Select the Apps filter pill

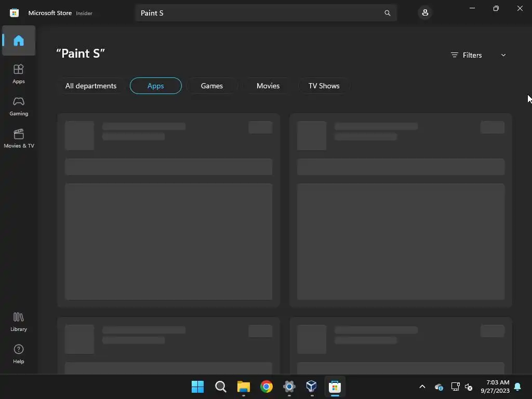tap(156, 86)
